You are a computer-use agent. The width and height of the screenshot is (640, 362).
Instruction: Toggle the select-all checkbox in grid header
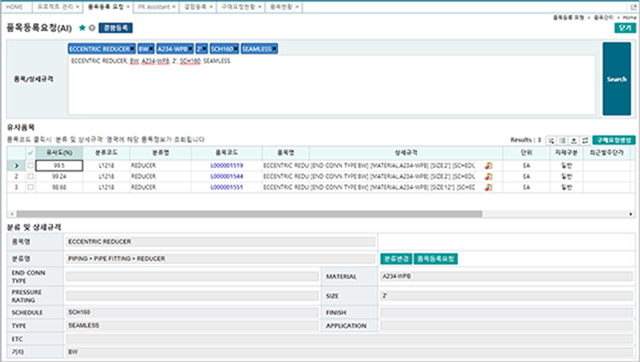30,153
